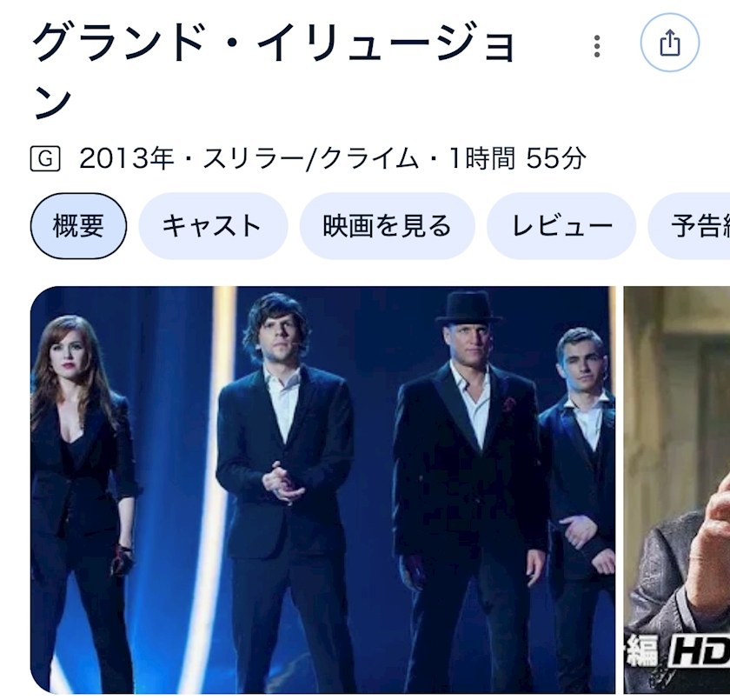730x700 pixels.
Task: Select the partially visible 予告編 tab
Action: (x=689, y=226)
